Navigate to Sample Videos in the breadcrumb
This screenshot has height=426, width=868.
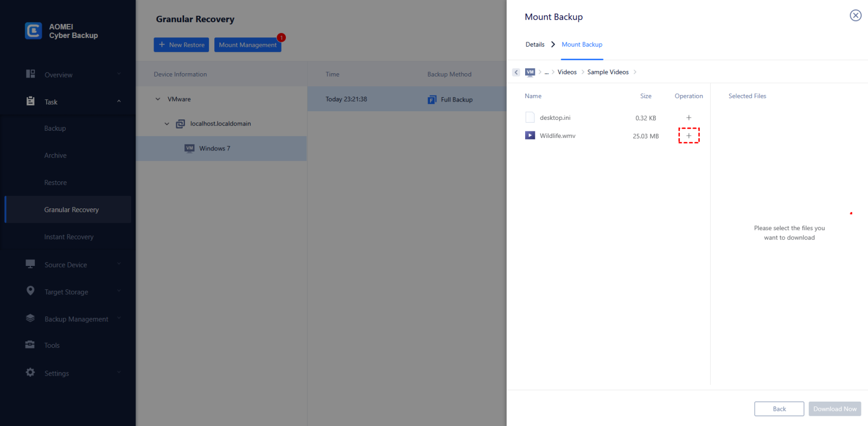608,72
